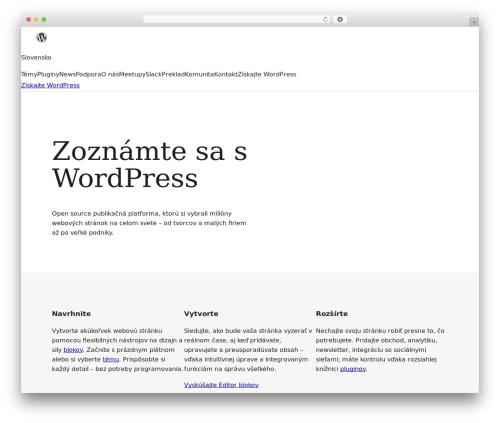Screen dimensions: 500x423
Task: Reload page using the refresh icon
Action: click(x=325, y=20)
